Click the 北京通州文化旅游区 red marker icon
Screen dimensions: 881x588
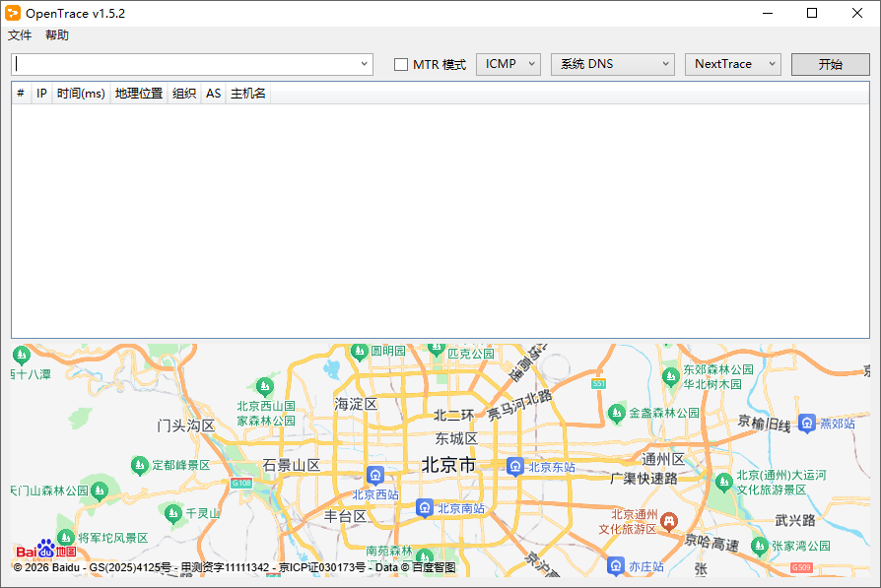[x=668, y=522]
